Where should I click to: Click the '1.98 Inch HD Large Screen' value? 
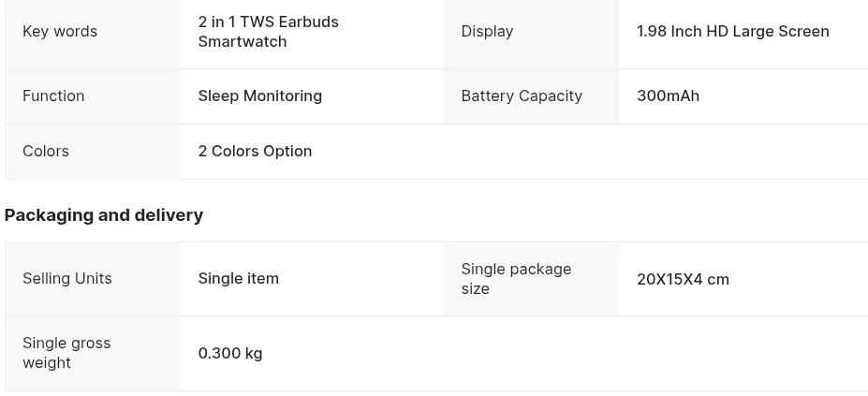tap(732, 31)
